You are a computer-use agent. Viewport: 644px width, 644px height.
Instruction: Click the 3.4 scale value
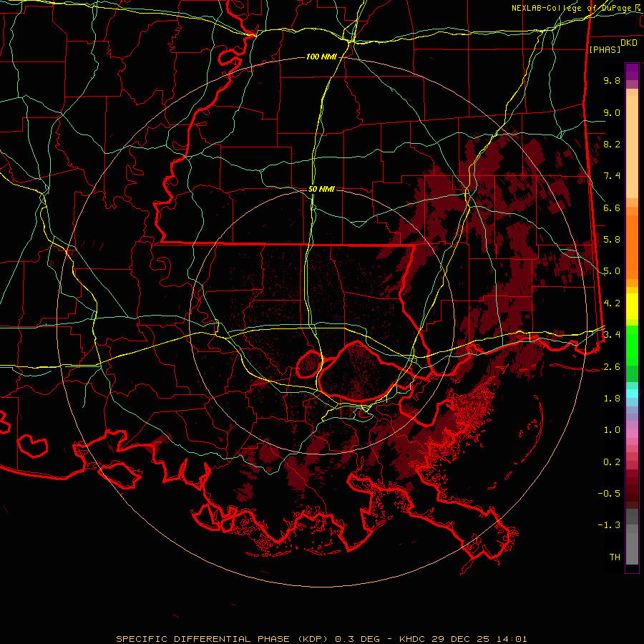click(612, 335)
